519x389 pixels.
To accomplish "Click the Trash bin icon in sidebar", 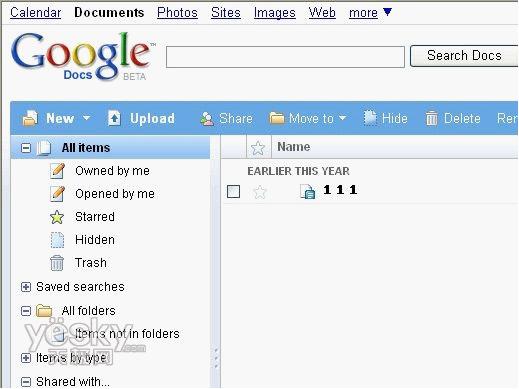I will point(57,263).
